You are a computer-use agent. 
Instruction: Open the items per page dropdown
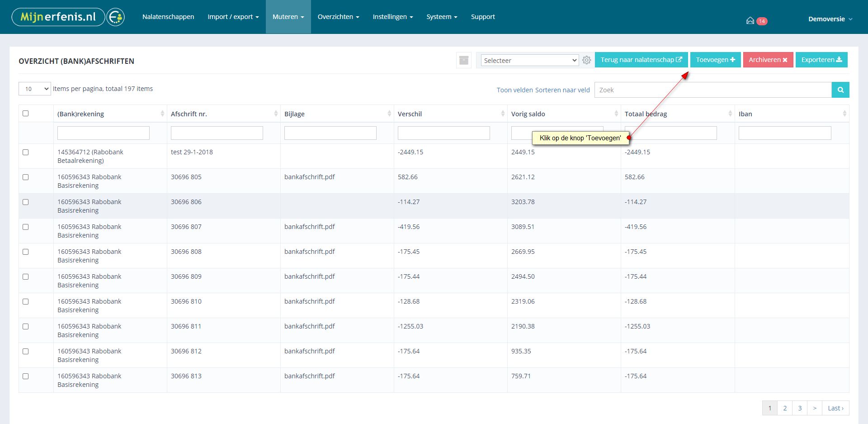(35, 89)
